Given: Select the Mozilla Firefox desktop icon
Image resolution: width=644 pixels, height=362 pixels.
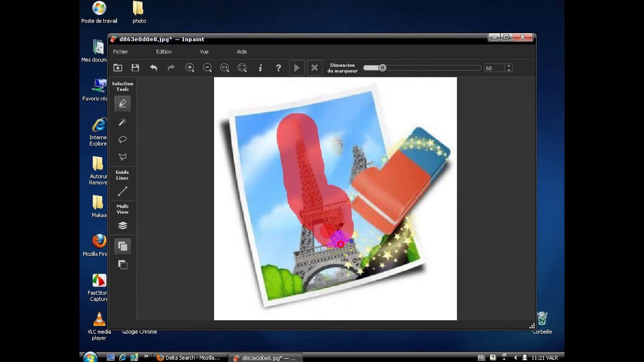Looking at the screenshot, I should click(x=99, y=245).
